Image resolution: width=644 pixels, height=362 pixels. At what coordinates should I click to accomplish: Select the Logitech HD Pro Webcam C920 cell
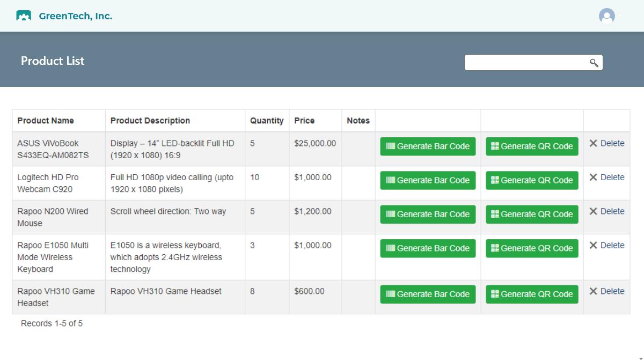59,183
